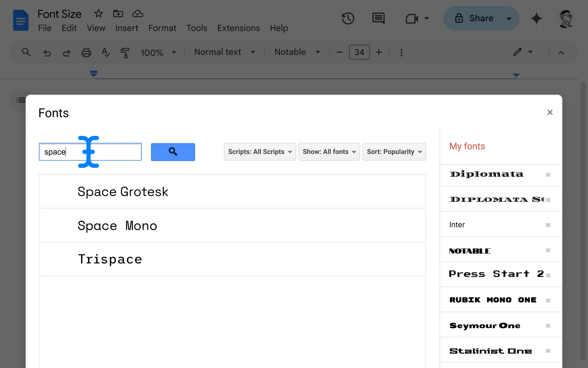This screenshot has width=588, height=368.
Task: Open the Edit menu
Action: (69, 28)
